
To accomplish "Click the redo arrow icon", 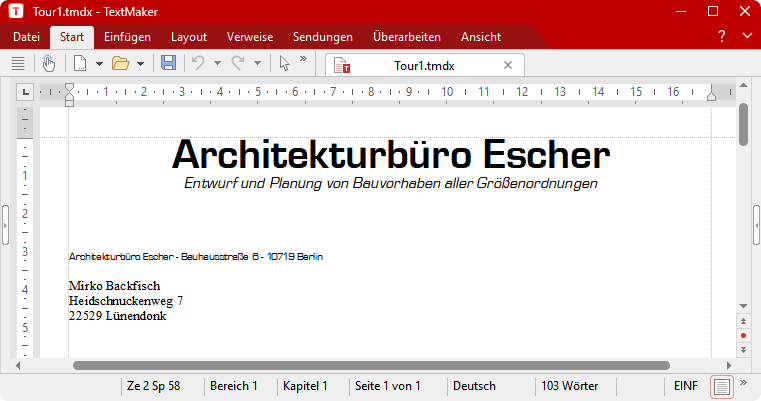I will click(x=238, y=63).
